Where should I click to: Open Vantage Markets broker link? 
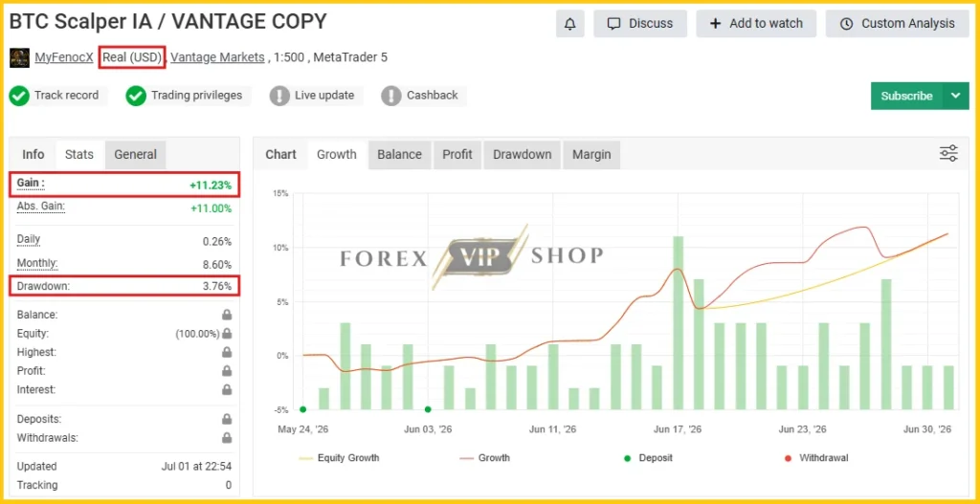click(217, 57)
